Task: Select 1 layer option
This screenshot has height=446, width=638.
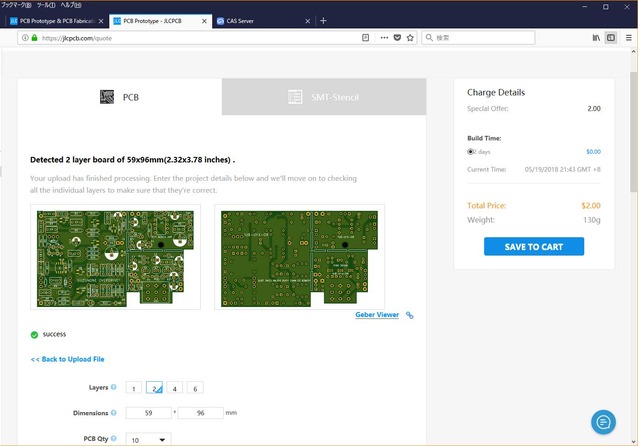Action: (x=133, y=388)
